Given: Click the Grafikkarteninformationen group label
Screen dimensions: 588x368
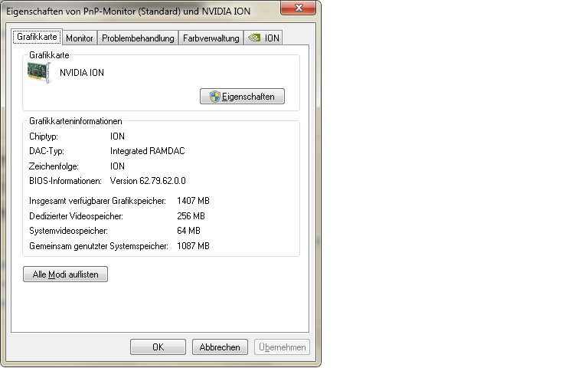Looking at the screenshot, I should [76, 121].
